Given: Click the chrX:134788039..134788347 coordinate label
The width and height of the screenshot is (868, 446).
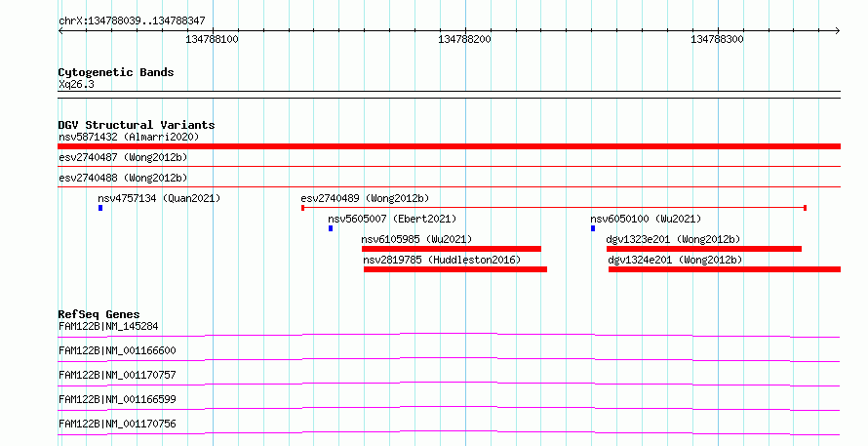Looking at the screenshot, I should coord(132,21).
